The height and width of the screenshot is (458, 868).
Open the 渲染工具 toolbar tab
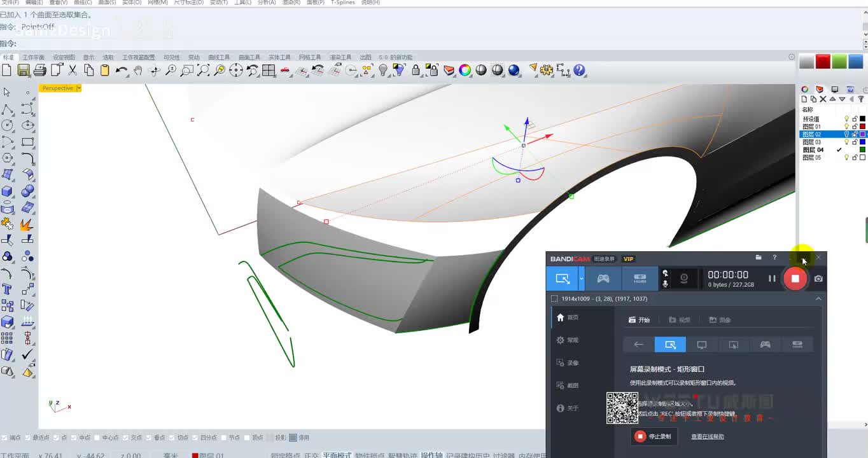[340, 57]
